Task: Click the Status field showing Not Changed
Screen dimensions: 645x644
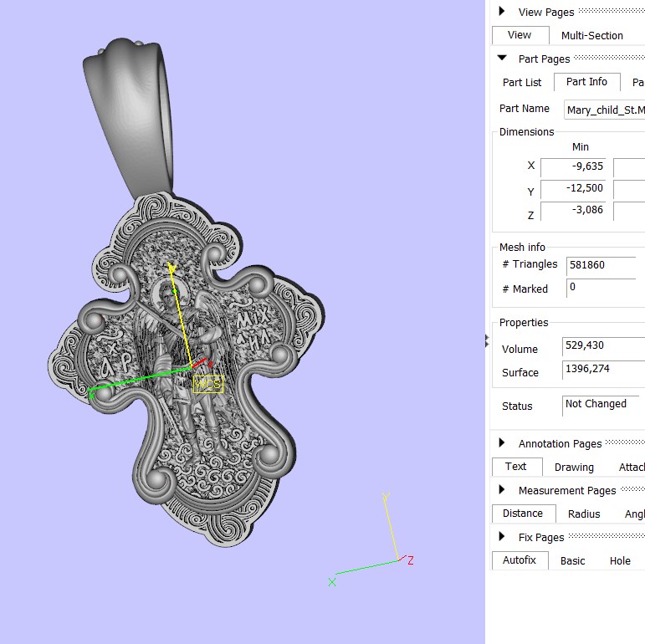Action: [601, 406]
